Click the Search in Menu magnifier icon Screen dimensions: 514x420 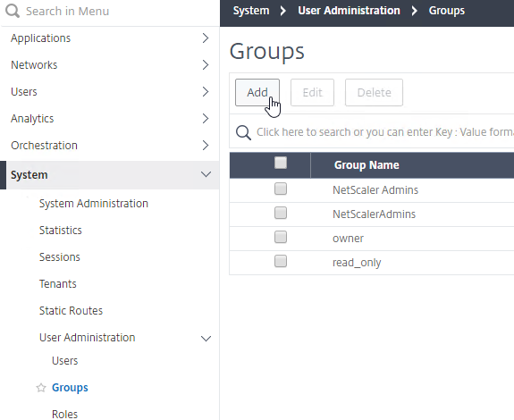click(x=13, y=11)
